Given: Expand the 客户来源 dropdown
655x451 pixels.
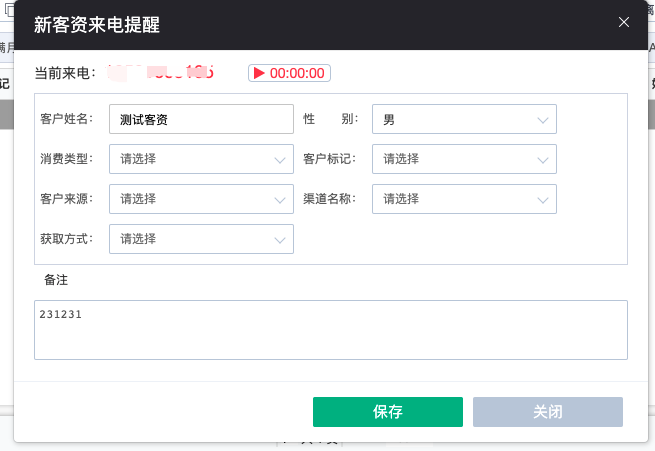Looking at the screenshot, I should (x=201, y=199).
